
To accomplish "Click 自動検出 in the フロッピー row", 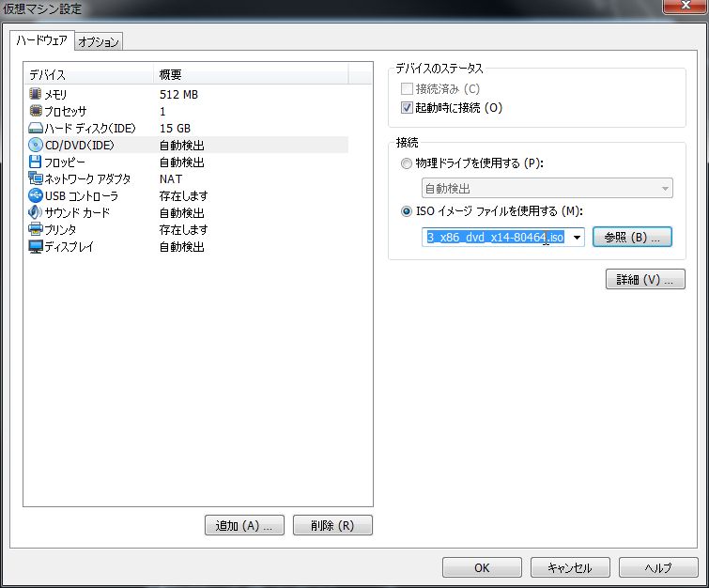I will [x=182, y=162].
